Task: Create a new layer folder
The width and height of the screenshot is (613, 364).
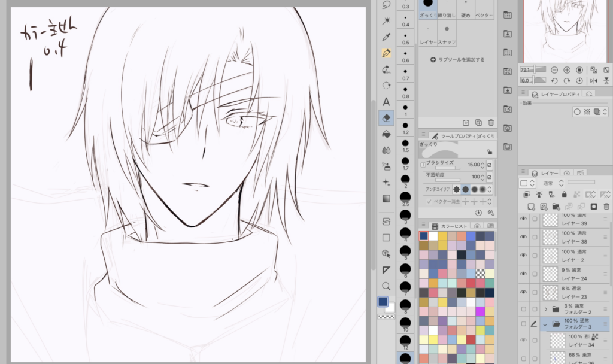Action: (x=556, y=207)
